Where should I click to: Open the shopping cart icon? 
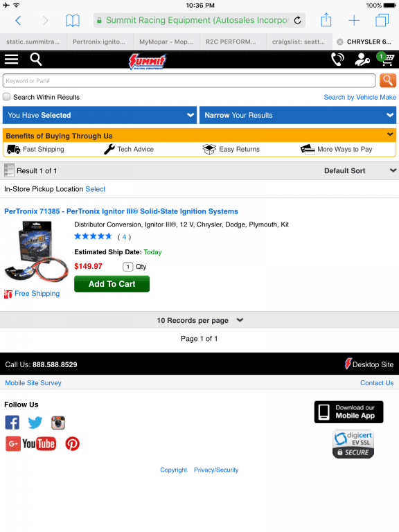tap(386, 59)
